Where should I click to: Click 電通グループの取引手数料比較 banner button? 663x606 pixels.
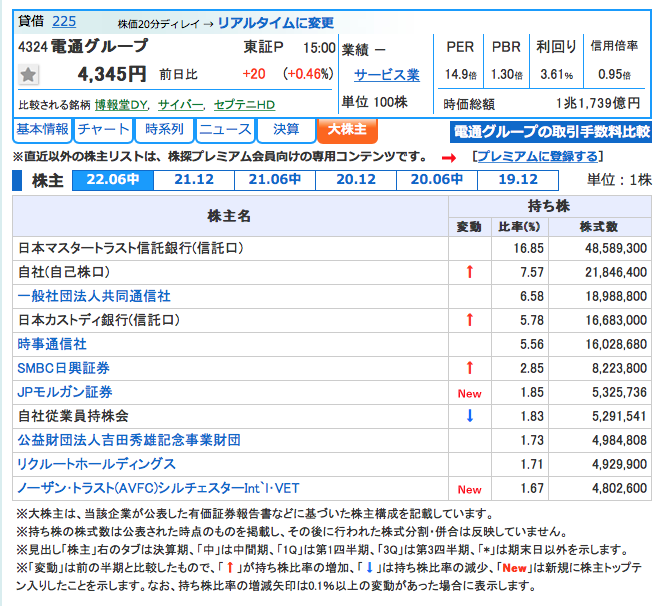coord(551,132)
